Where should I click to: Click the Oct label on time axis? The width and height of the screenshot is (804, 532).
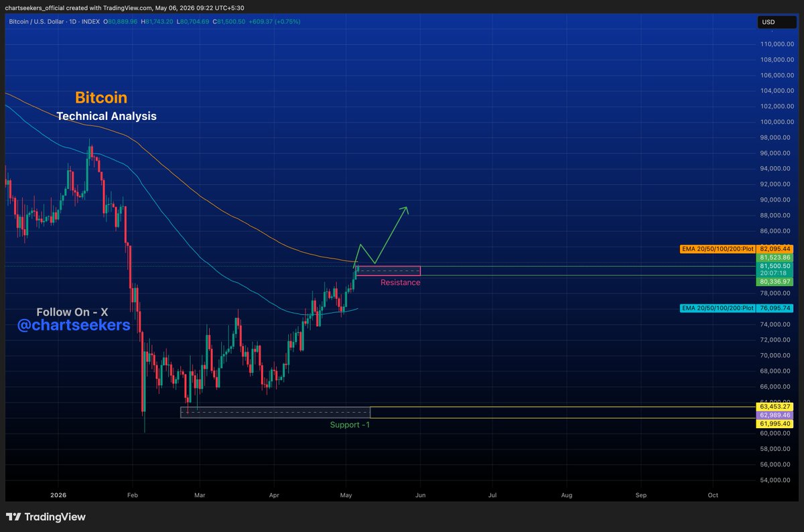pos(713,496)
